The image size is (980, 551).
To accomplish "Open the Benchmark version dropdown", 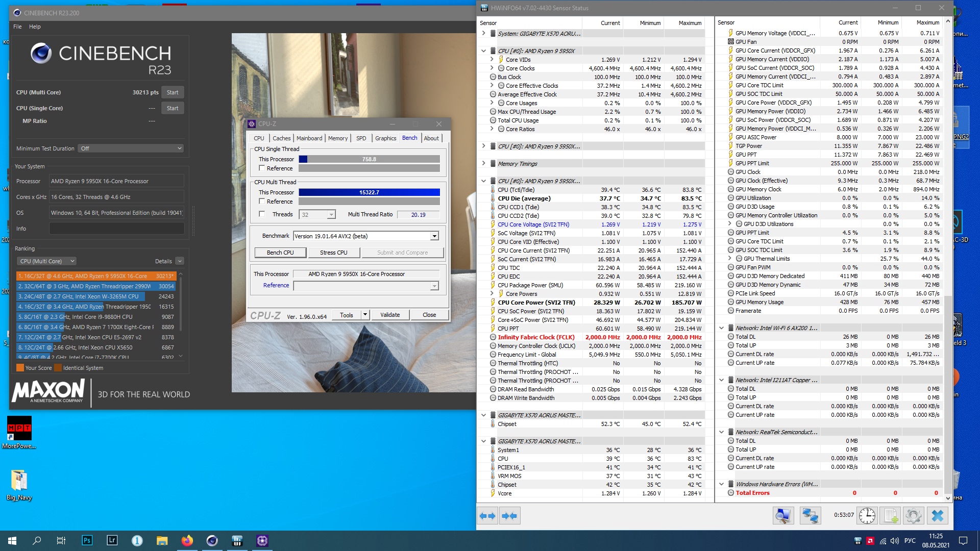I will (x=434, y=236).
